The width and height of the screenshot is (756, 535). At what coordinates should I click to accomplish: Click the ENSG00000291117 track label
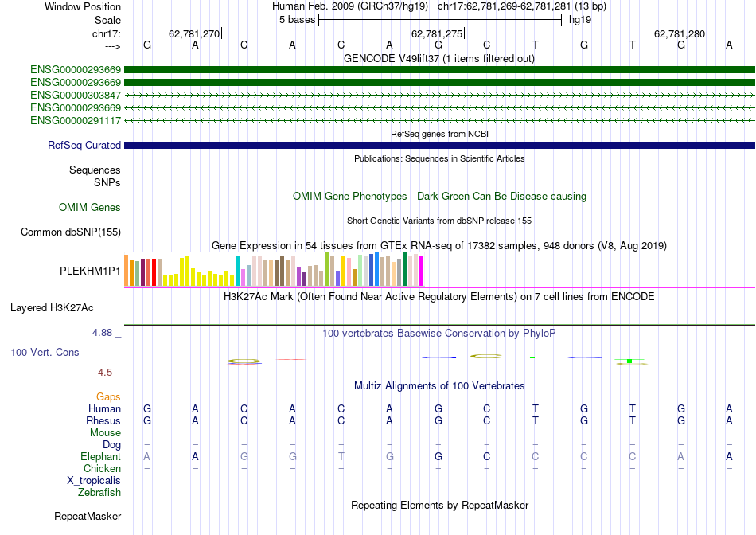coord(76,120)
